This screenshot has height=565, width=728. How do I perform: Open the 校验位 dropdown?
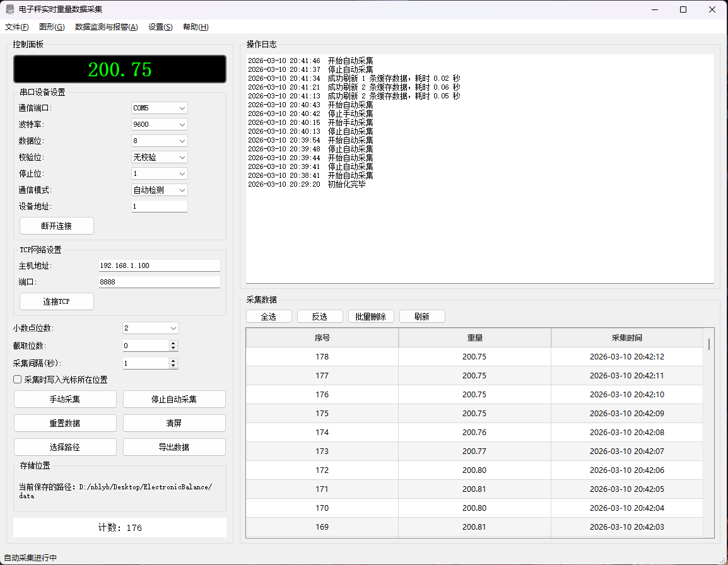point(160,157)
